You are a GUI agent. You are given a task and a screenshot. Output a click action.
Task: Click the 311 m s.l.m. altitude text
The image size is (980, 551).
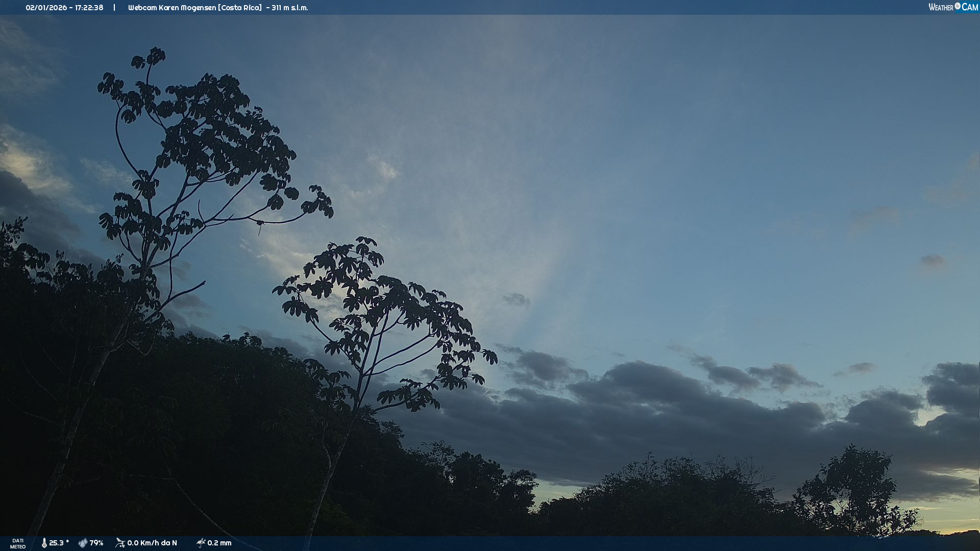289,8
